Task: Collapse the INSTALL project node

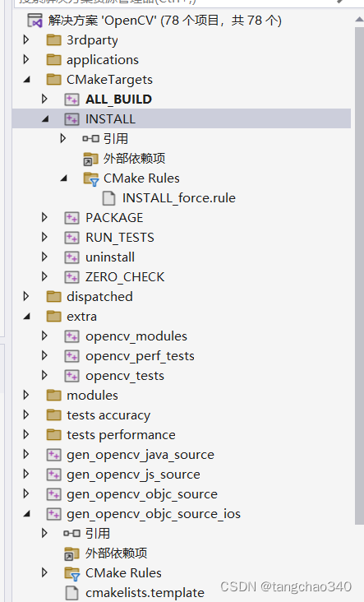Action: click(45, 119)
